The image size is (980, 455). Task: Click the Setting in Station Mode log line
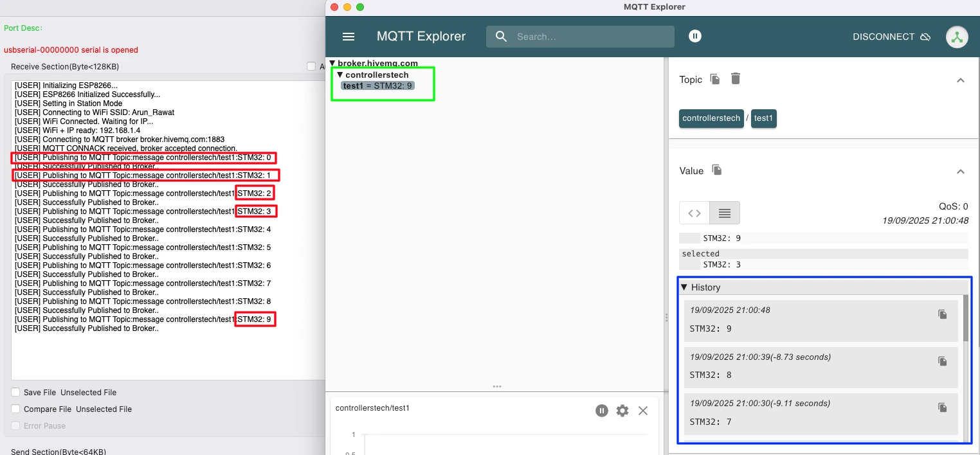point(69,103)
